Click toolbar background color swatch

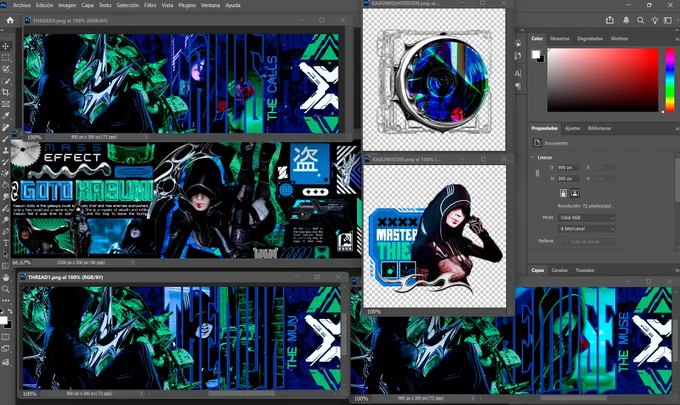(x=8, y=324)
